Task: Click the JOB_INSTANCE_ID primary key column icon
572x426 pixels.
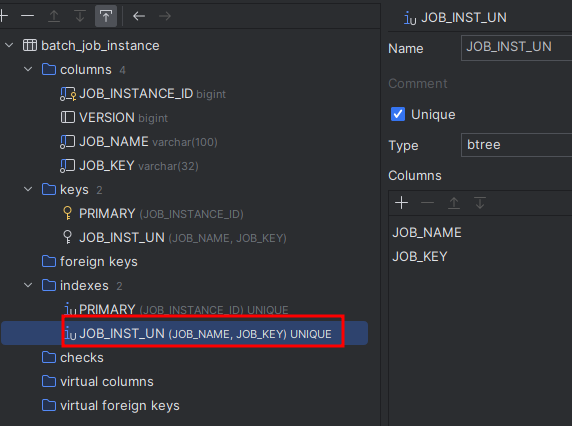Action: click(68, 94)
